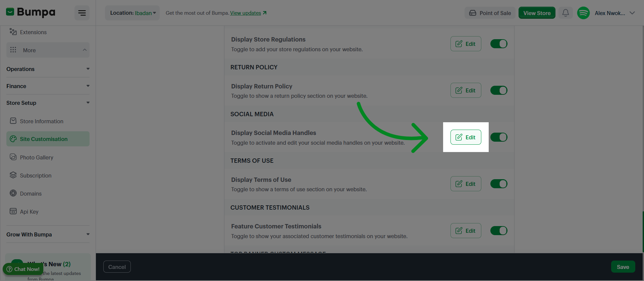Edit the Customer Testimonials section
The width and height of the screenshot is (644, 281).
[x=466, y=231]
